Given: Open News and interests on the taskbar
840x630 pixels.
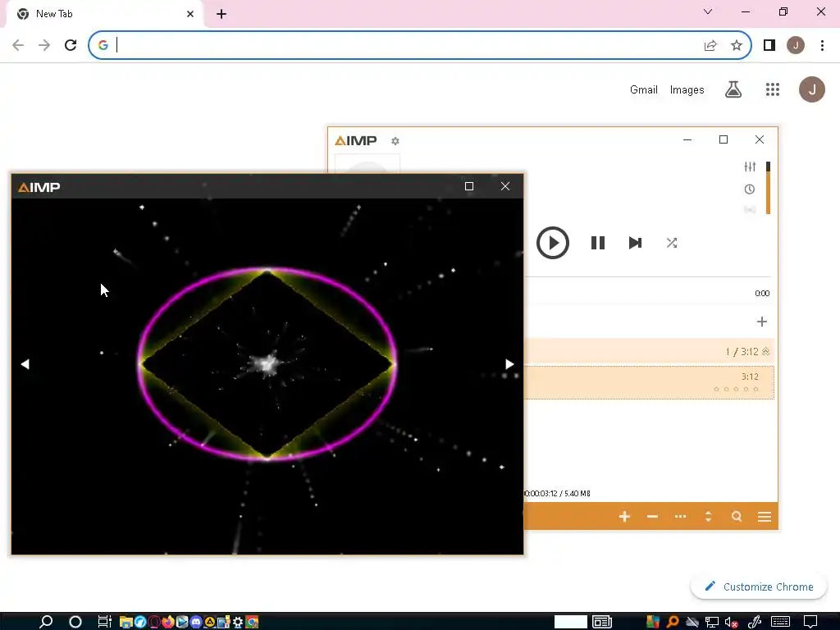Looking at the screenshot, I should point(602,622).
